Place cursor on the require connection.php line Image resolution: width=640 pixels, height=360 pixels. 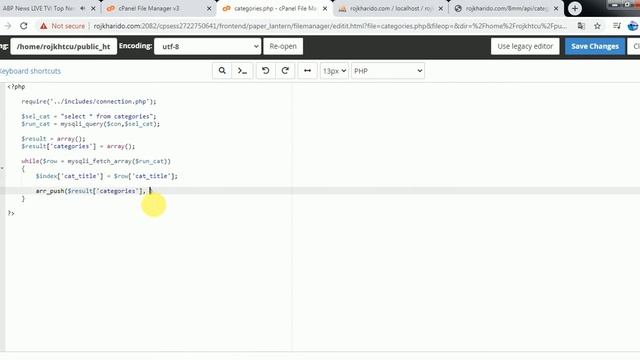click(x=89, y=102)
